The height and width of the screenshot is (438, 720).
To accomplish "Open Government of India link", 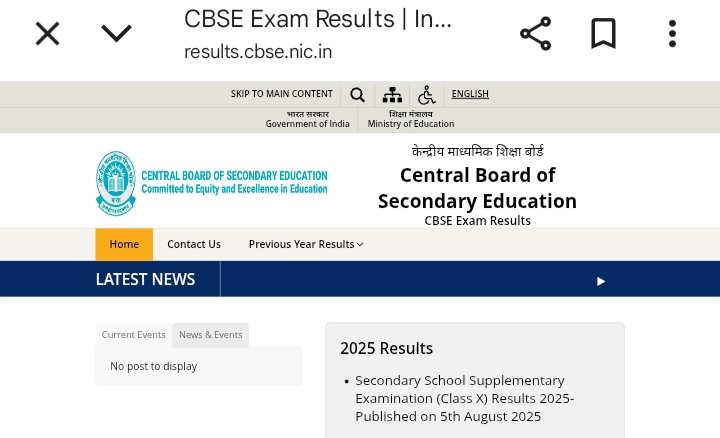I will (307, 119).
